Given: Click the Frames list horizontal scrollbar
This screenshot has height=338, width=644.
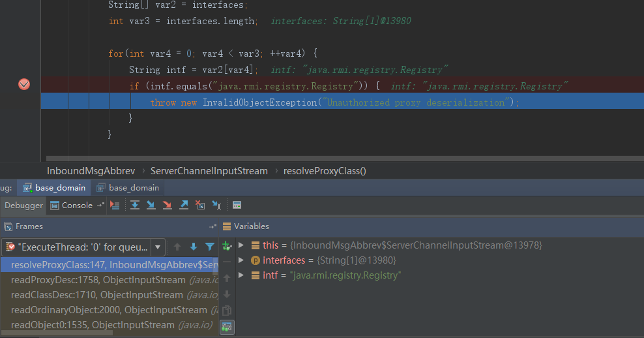Looking at the screenshot, I should coord(57,333).
